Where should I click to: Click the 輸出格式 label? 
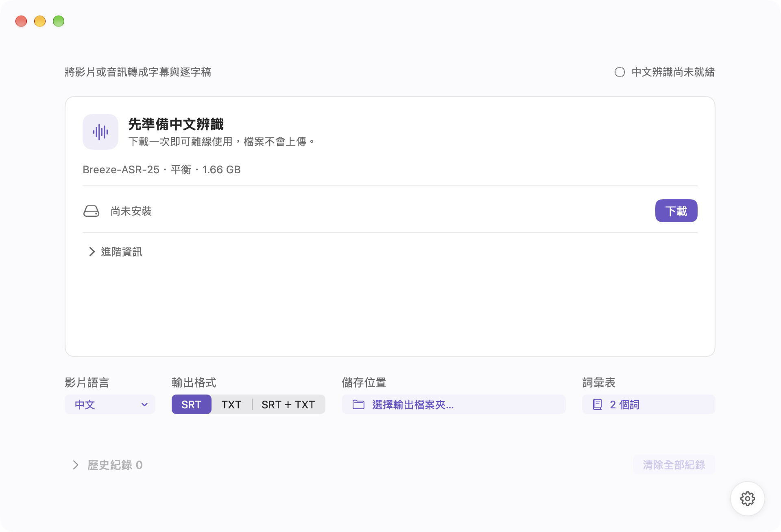coord(194,382)
